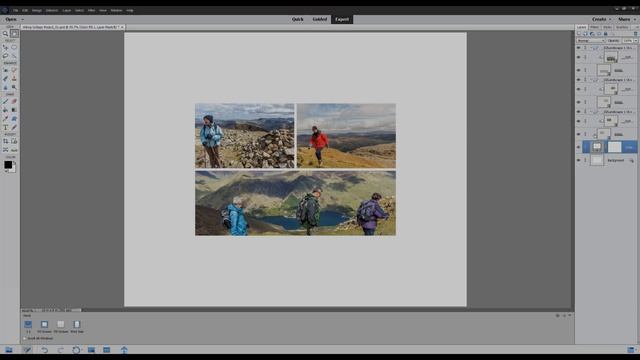This screenshot has width=640, height=360.
Task: Hide the Background layer
Action: click(578, 160)
